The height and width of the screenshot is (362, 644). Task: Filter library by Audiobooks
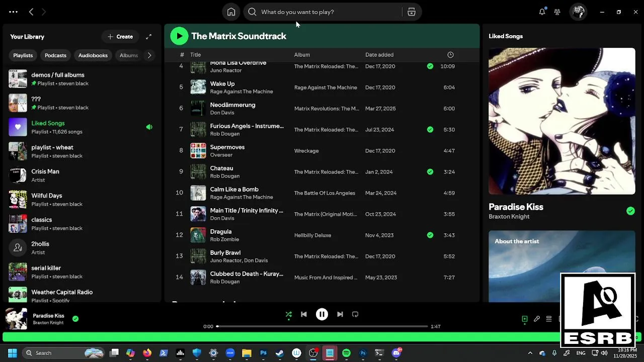[x=93, y=55]
